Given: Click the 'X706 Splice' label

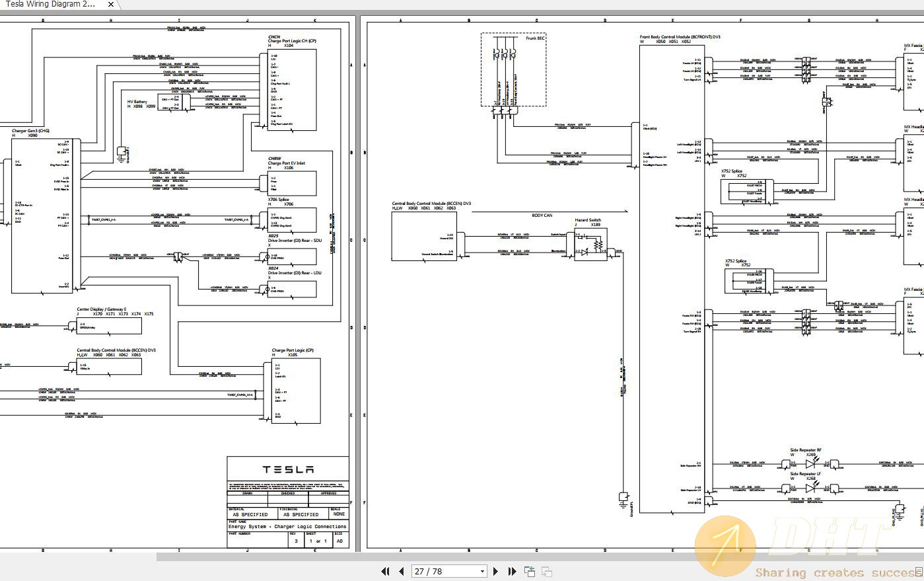Looking at the screenshot, I should tap(279, 200).
